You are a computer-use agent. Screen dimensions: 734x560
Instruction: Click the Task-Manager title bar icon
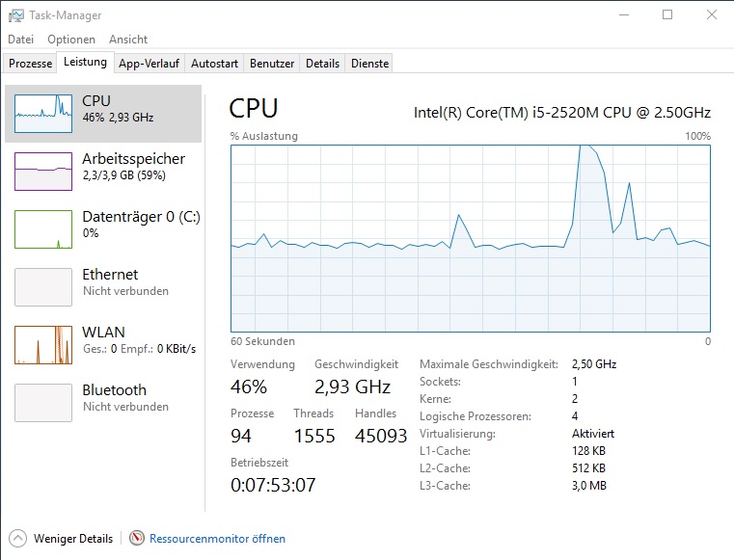[x=16, y=15]
